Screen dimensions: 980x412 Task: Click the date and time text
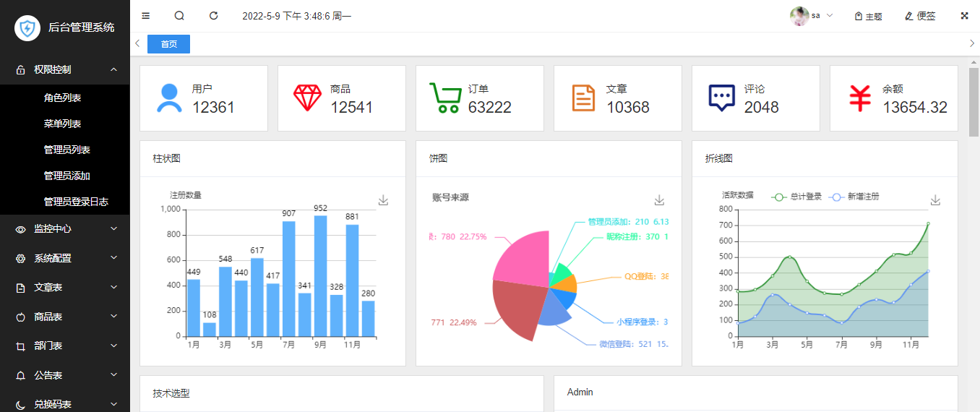[297, 16]
